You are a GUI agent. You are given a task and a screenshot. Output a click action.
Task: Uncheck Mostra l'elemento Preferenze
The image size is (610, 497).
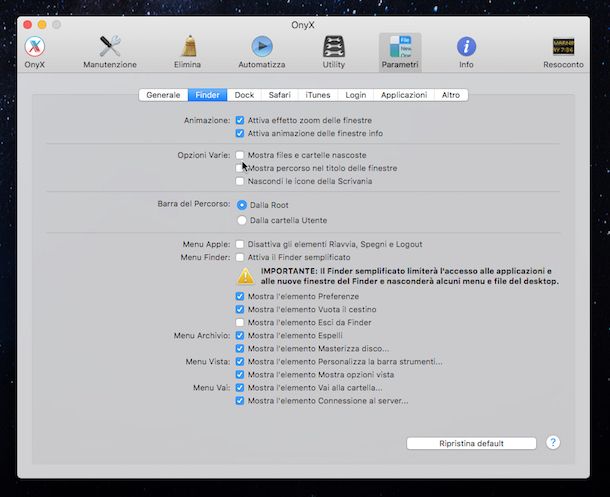click(240, 296)
